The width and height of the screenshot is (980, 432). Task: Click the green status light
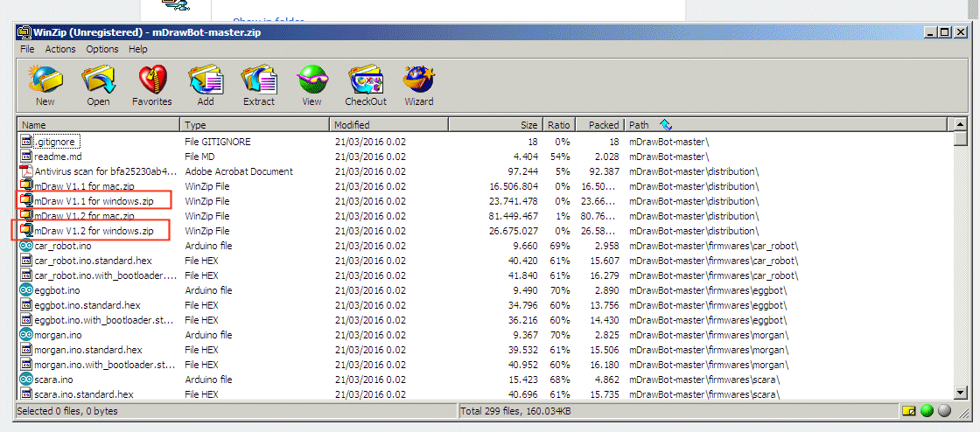coord(927,411)
